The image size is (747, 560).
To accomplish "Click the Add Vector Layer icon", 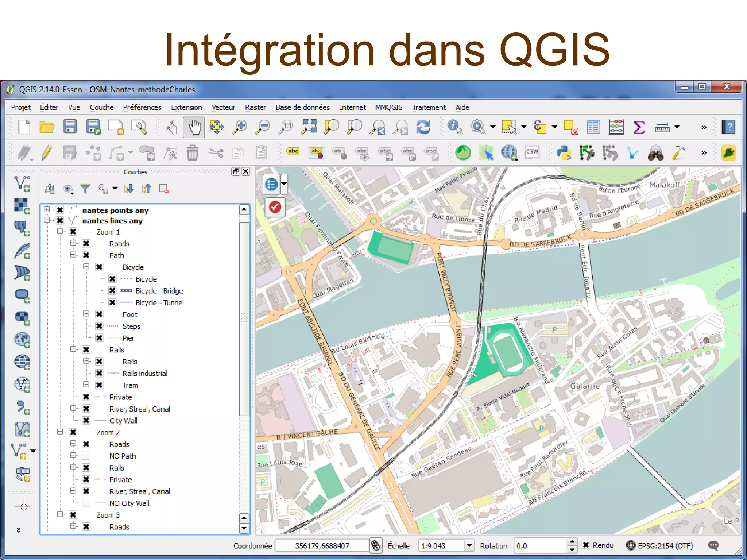I will 22,184.
